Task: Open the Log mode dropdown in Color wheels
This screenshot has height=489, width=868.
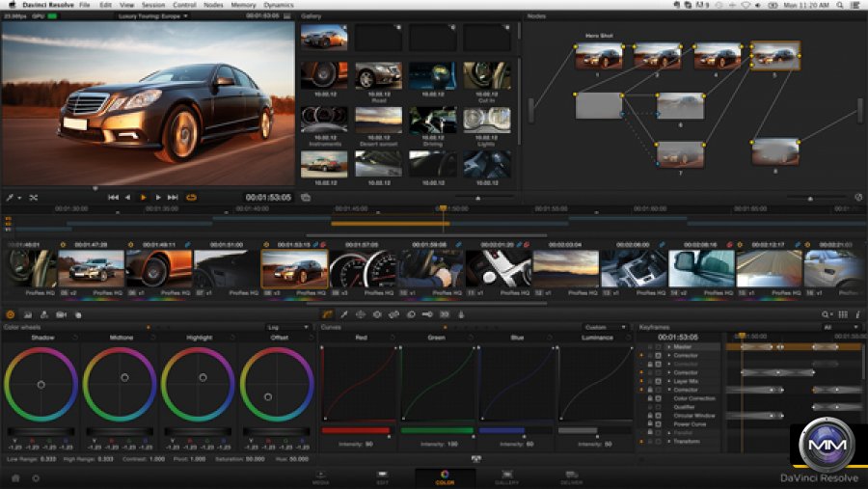Action: (x=287, y=327)
